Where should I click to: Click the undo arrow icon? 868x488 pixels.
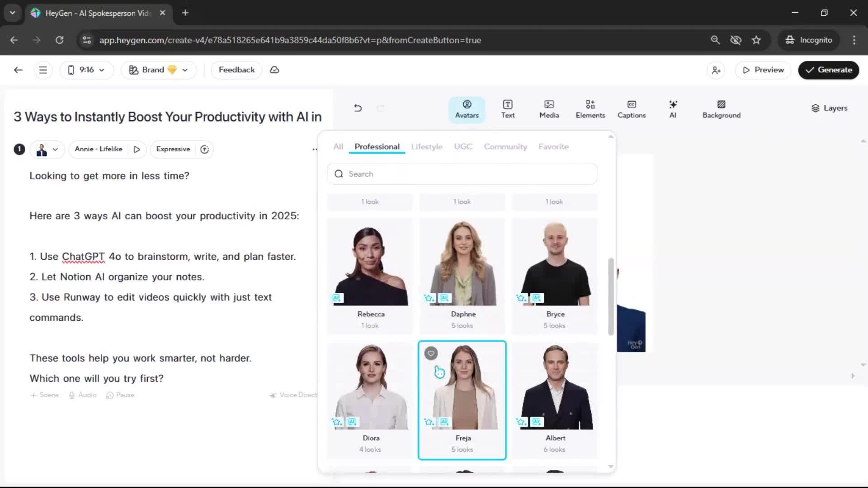[358, 108]
